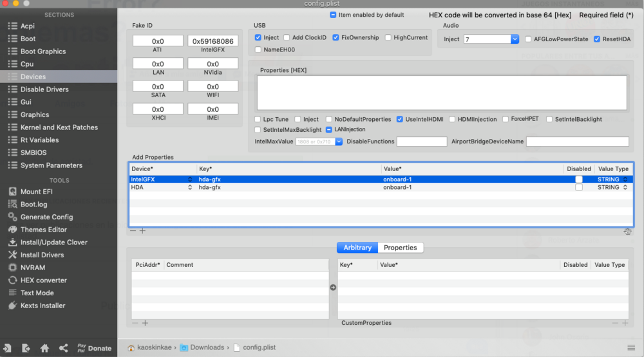Open the Audio Inject dropdown
The height and width of the screenshot is (357, 644).
point(515,39)
